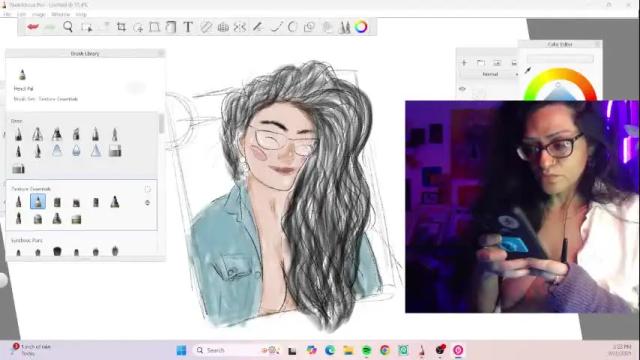The image size is (640, 360).
Task: Open Spotify from taskbar
Action: 367,350
